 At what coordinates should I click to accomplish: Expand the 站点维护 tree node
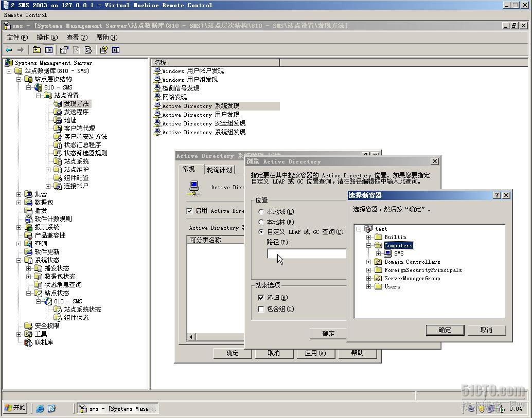(x=48, y=170)
